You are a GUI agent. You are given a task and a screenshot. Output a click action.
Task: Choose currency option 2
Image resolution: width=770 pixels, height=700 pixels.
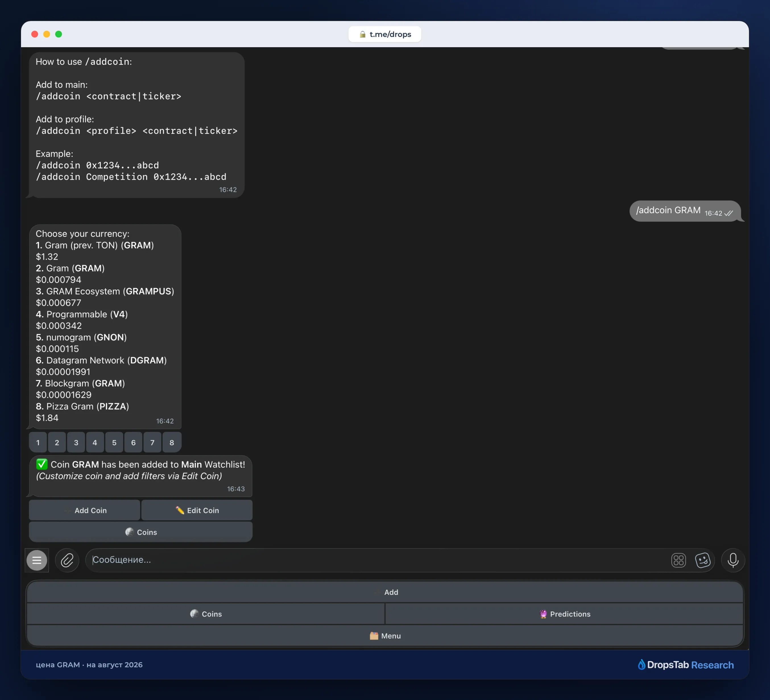(57, 442)
